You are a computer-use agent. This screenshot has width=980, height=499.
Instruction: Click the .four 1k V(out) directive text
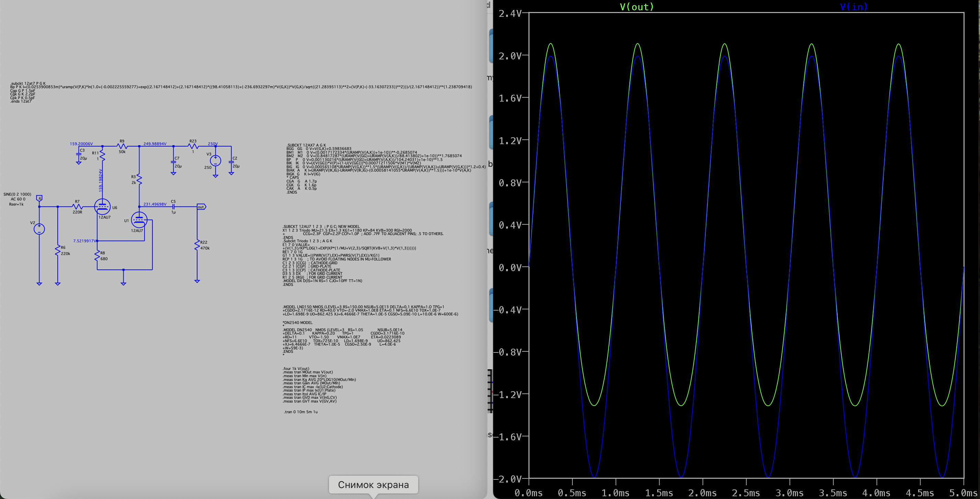[296, 368]
